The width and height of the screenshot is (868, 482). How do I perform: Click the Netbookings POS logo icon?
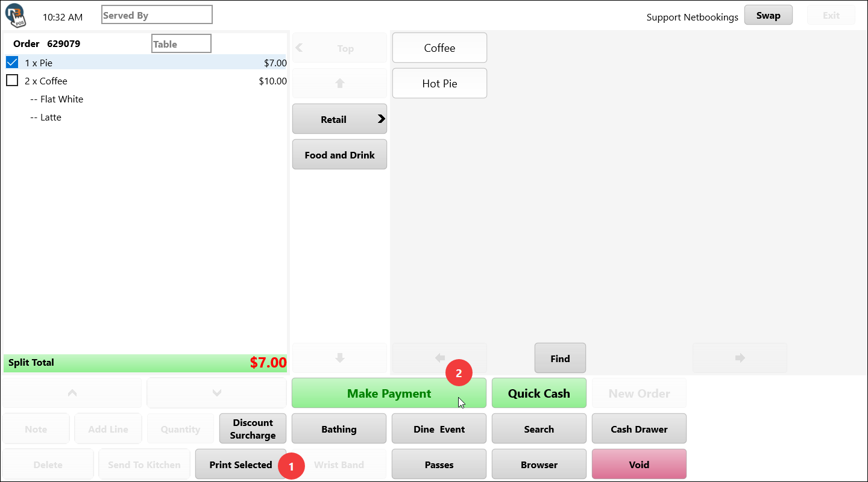tap(14, 14)
